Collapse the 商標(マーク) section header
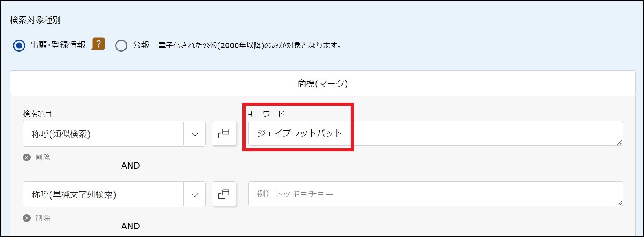644x237 pixels. (x=323, y=83)
